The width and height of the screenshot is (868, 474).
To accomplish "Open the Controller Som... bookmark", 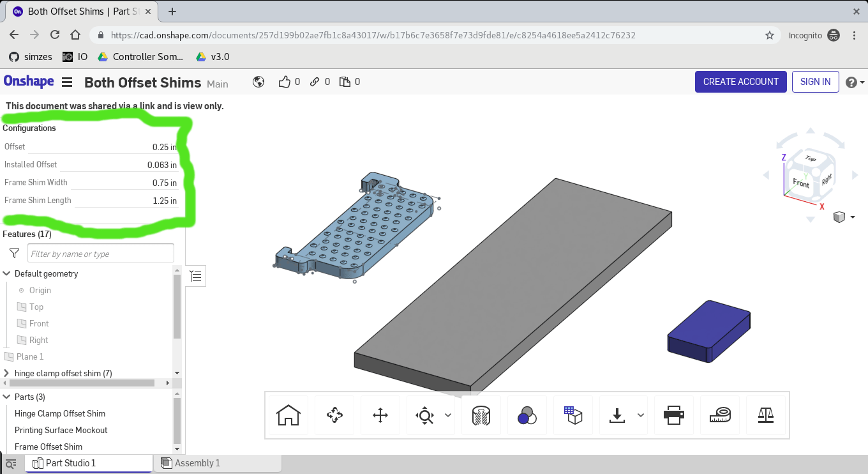I will [140, 56].
